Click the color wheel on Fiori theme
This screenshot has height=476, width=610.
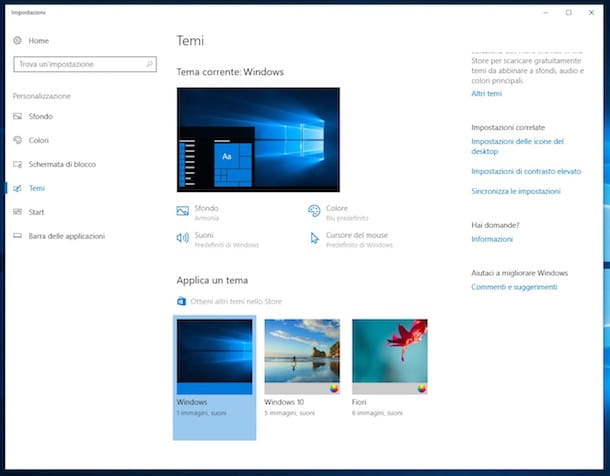tap(421, 388)
